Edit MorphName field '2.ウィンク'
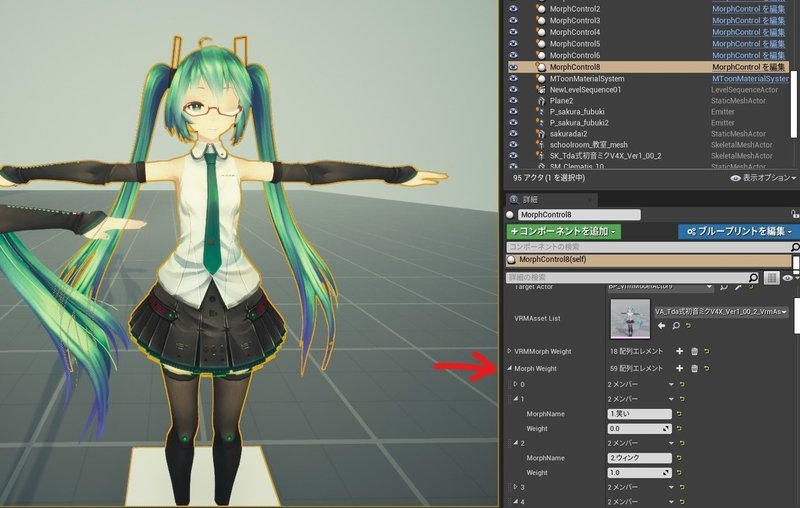The image size is (800, 508). (639, 458)
